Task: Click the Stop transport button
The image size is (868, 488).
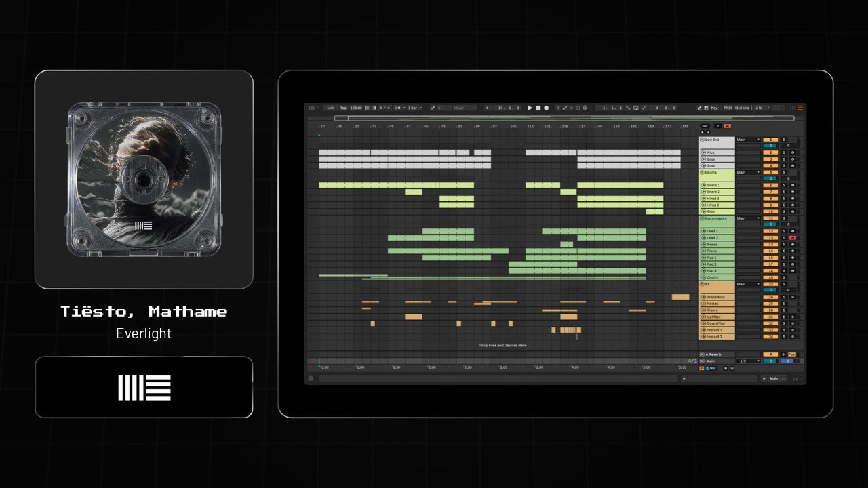Action: pos(538,108)
